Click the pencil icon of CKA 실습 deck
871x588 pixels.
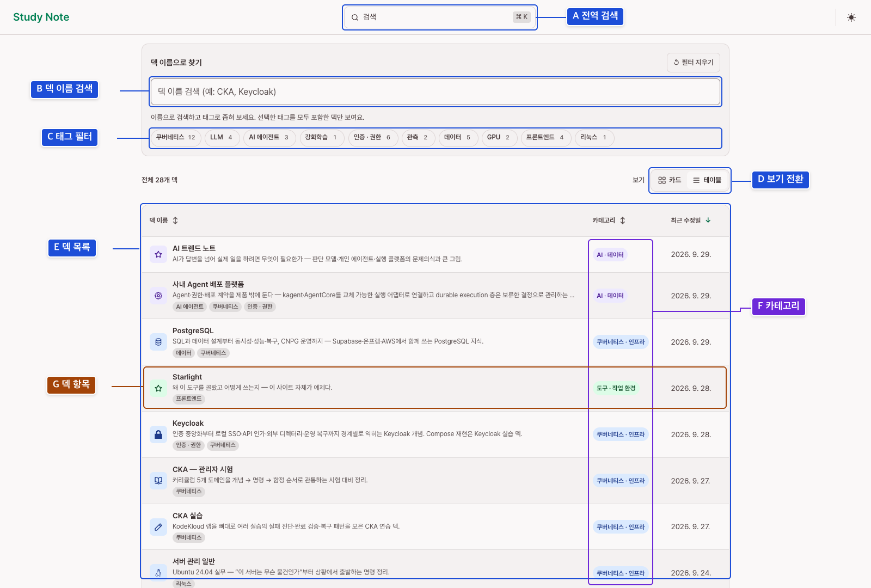point(158,527)
